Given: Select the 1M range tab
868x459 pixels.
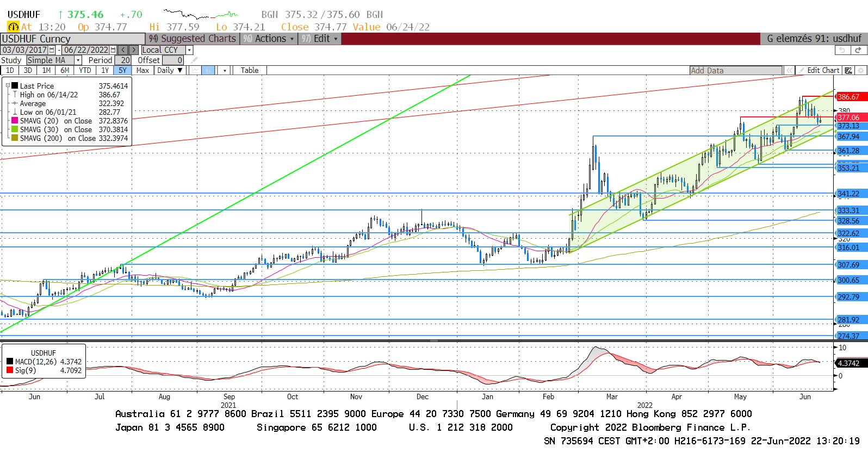Looking at the screenshot, I should click(46, 71).
